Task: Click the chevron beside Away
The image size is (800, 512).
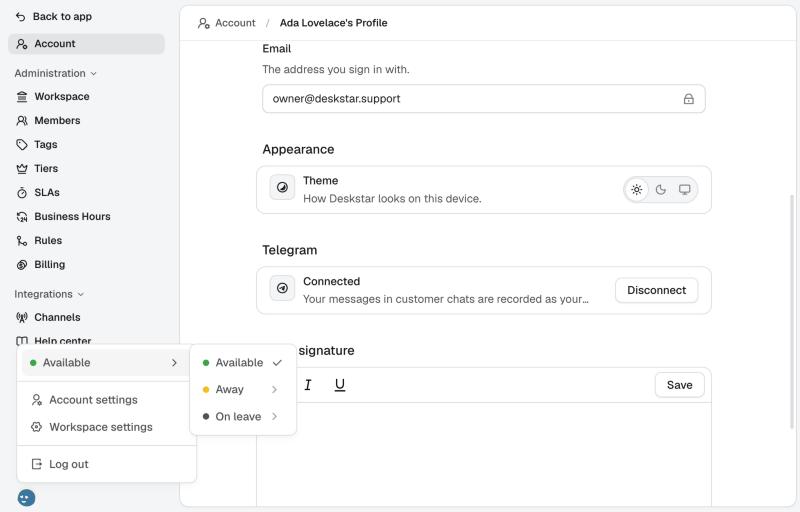Action: point(274,390)
